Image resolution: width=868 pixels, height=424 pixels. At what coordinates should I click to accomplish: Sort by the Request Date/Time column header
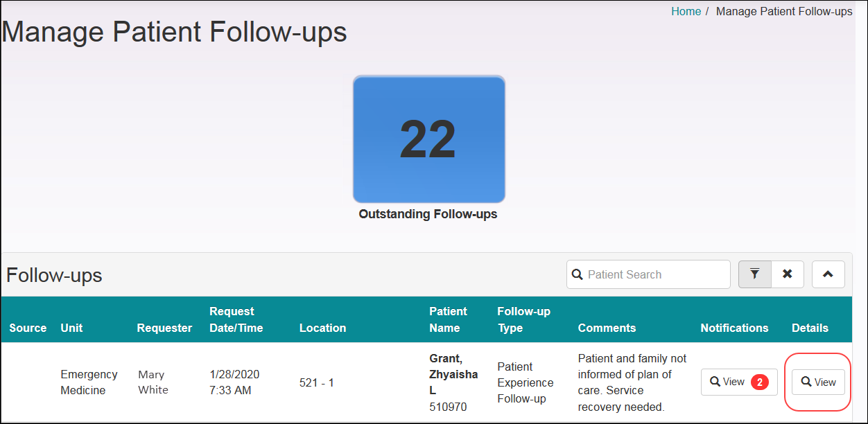[x=234, y=319]
